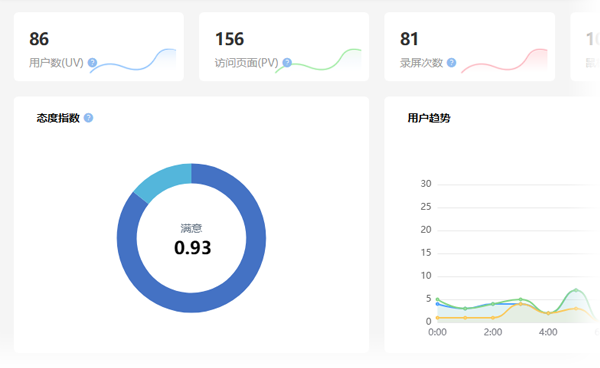The height and width of the screenshot is (368, 600).
Task: Click the yellow data point at 0:00
Action: click(x=437, y=318)
